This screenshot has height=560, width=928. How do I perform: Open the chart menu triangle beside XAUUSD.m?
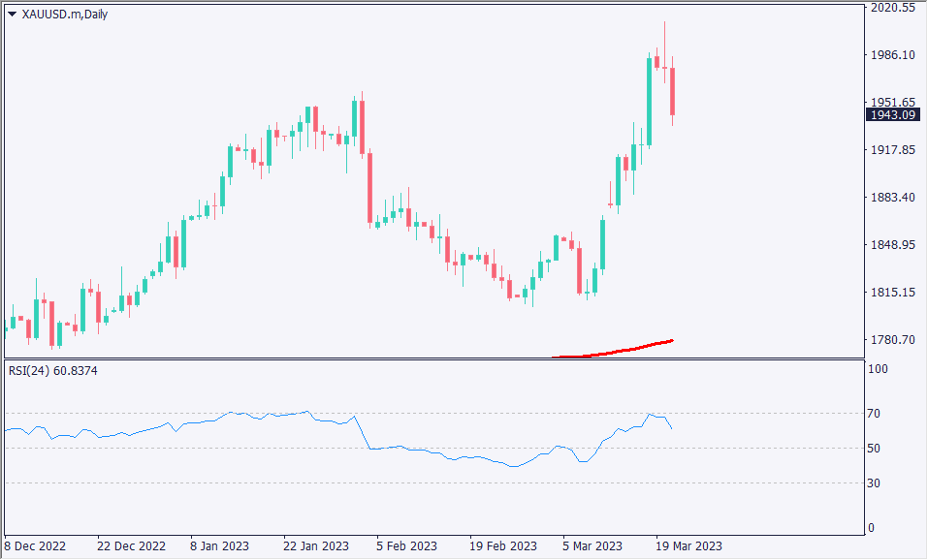(x=12, y=15)
